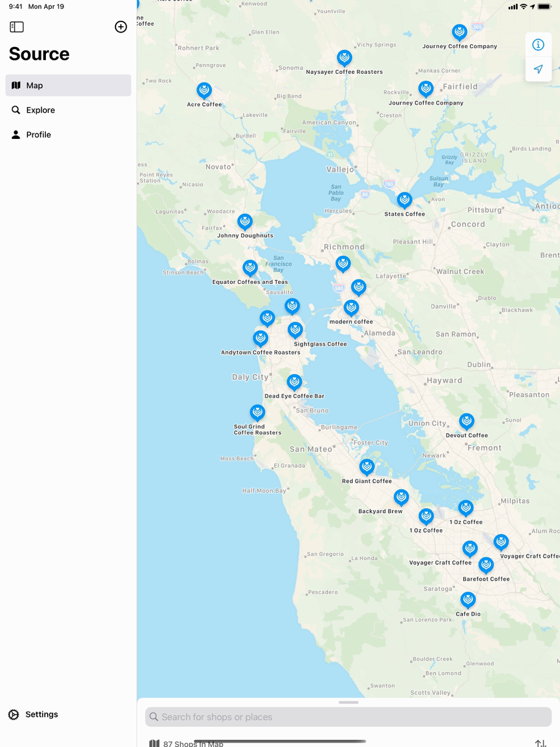
Task: Select the Backyard Brew map pin
Action: click(401, 497)
